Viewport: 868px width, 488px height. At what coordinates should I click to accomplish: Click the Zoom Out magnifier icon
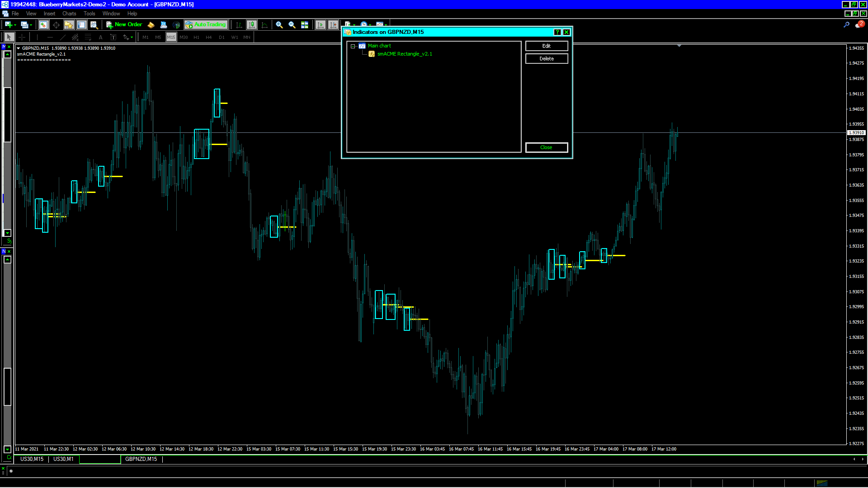pos(292,25)
